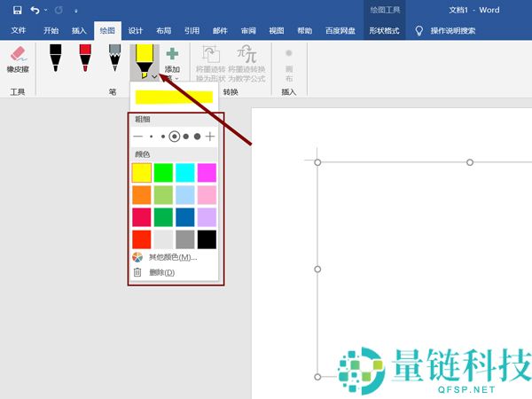Select the red pen

[85, 58]
